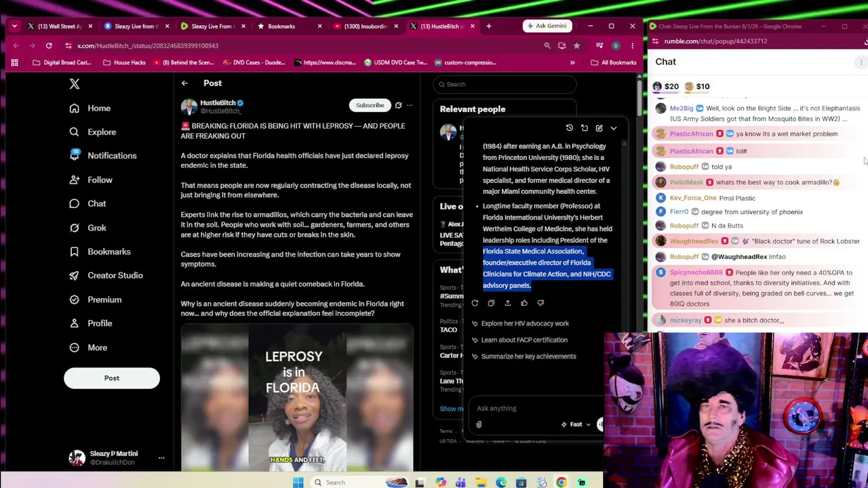The height and width of the screenshot is (488, 868).
Task: Go back using the post back arrow
Action: click(x=184, y=83)
